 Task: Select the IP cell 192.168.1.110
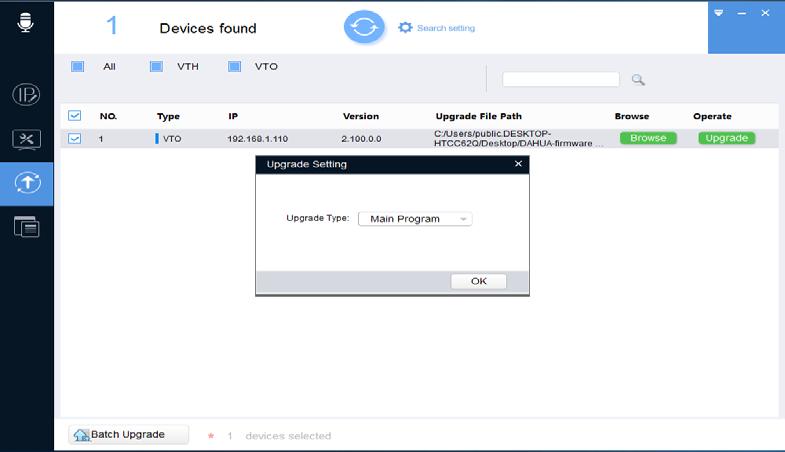tap(258, 139)
